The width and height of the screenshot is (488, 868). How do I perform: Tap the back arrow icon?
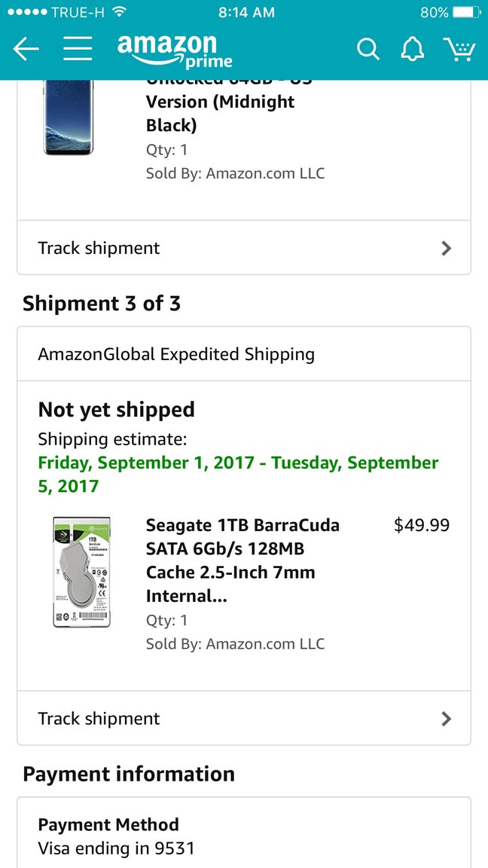click(x=26, y=50)
